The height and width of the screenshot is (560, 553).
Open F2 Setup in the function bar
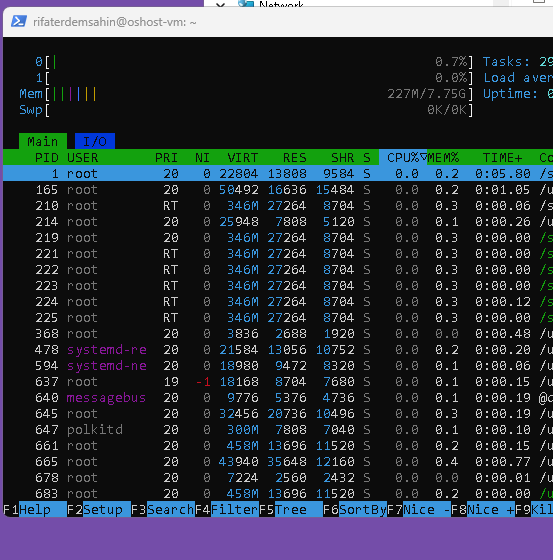click(99, 509)
